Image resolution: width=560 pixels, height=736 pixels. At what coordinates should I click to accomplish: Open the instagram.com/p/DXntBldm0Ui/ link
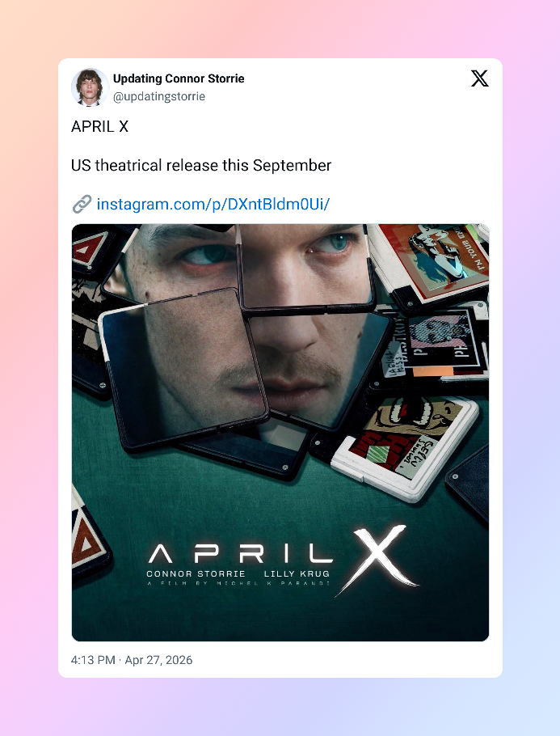[x=213, y=204]
